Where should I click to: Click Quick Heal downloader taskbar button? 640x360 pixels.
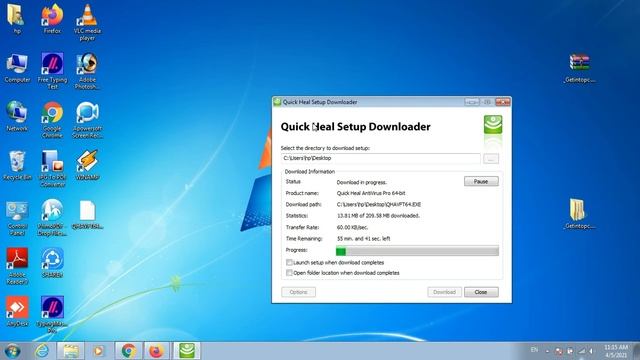pyautogui.click(x=187, y=351)
